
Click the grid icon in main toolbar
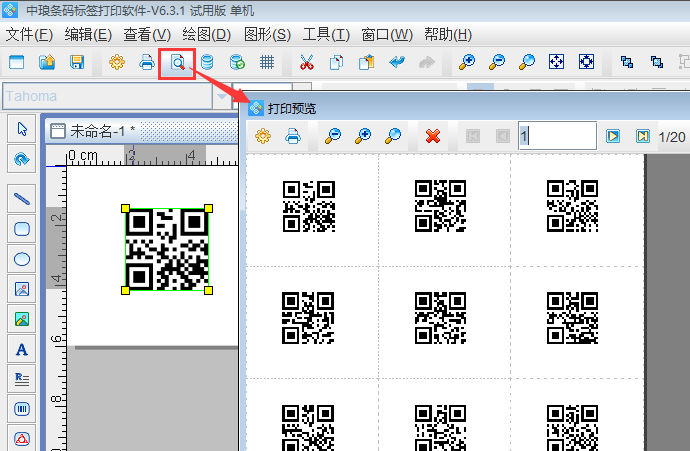click(267, 62)
